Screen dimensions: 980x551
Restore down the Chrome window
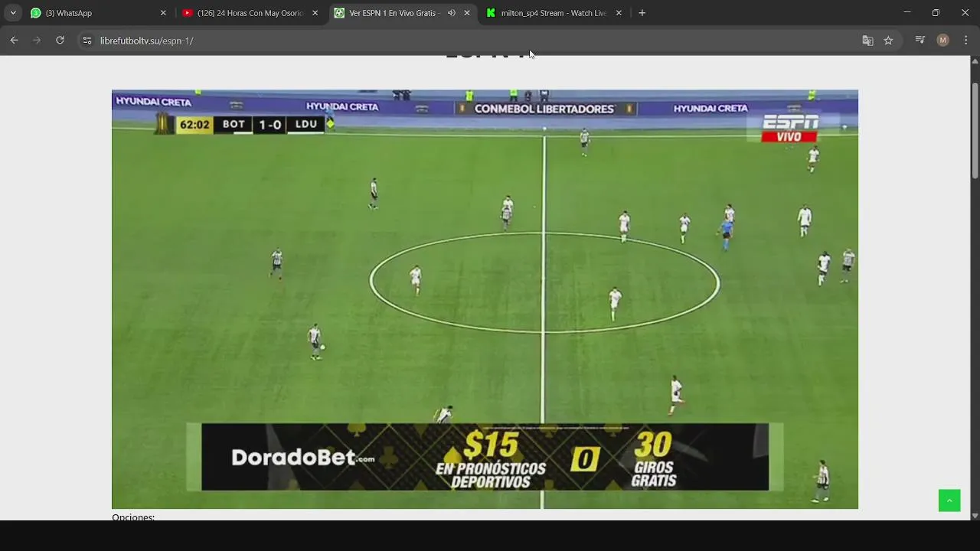coord(936,13)
